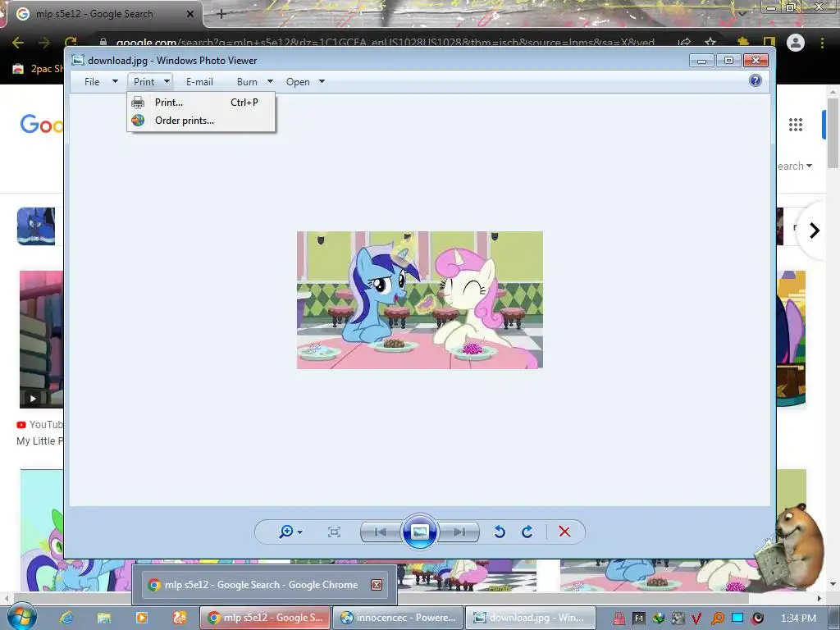Open the Open menu in Photo Viewer

pyautogui.click(x=298, y=82)
